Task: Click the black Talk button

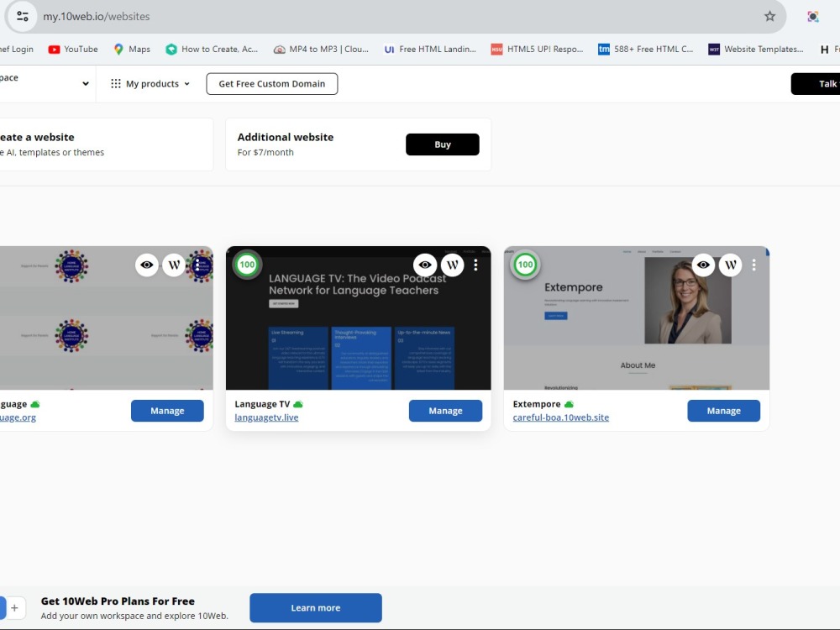Action: pos(816,83)
